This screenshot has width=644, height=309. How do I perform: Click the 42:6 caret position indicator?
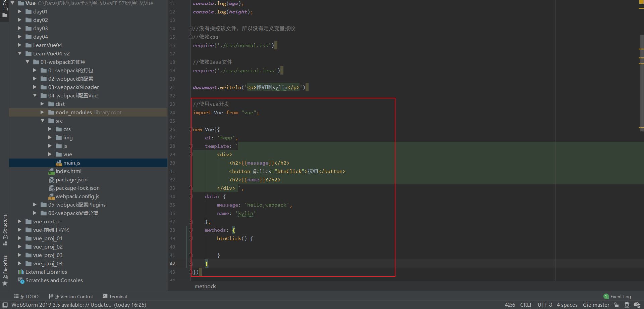click(510, 305)
